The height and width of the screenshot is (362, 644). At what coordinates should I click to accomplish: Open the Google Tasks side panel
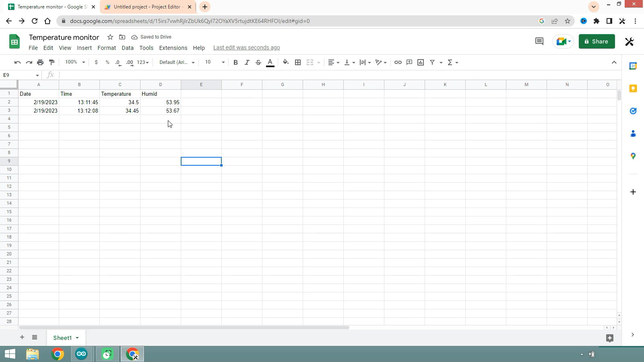[633, 111]
